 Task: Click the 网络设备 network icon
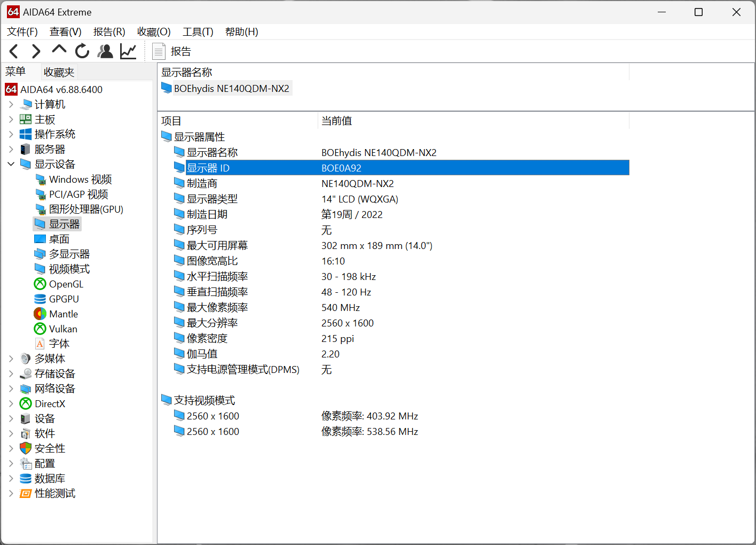click(26, 388)
